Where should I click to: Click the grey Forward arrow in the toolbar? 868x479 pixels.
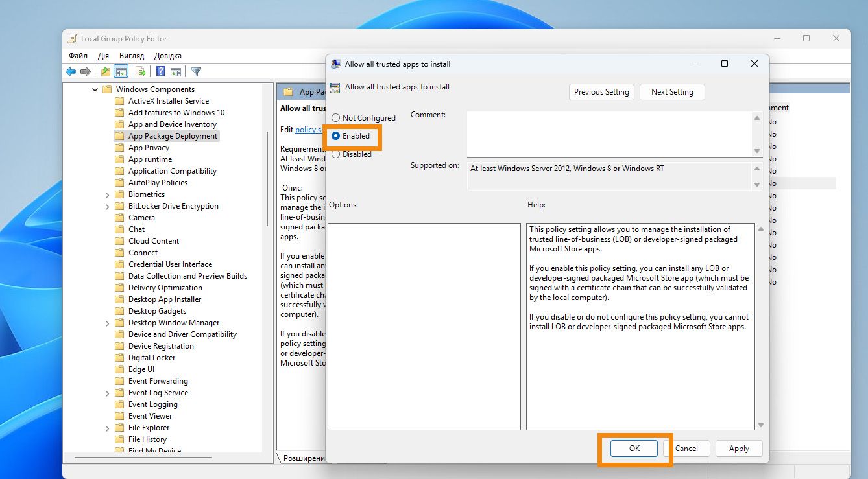[85, 72]
